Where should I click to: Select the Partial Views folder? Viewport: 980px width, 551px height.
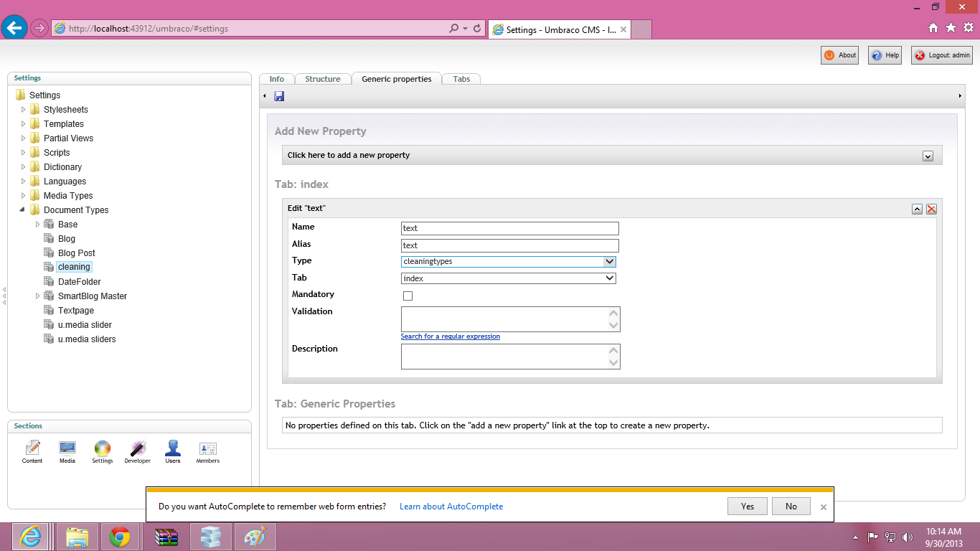68,138
